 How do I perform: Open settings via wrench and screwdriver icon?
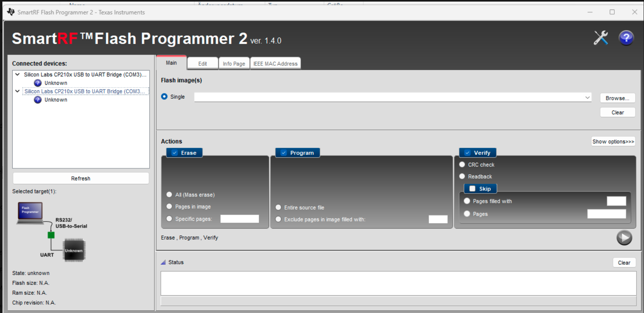tap(600, 38)
